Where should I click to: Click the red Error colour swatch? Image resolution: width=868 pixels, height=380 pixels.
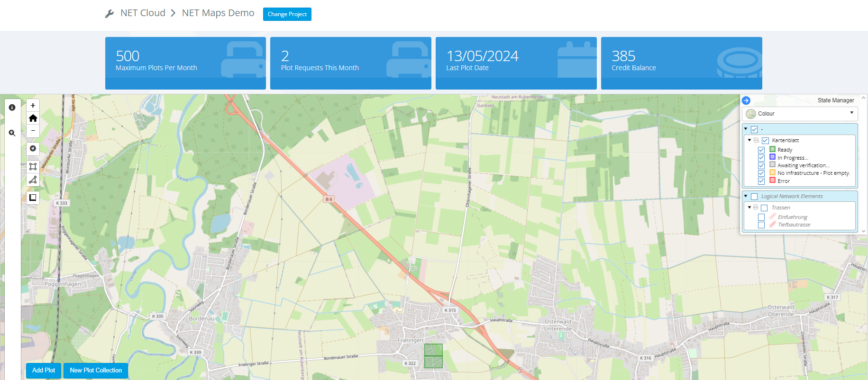tap(772, 181)
